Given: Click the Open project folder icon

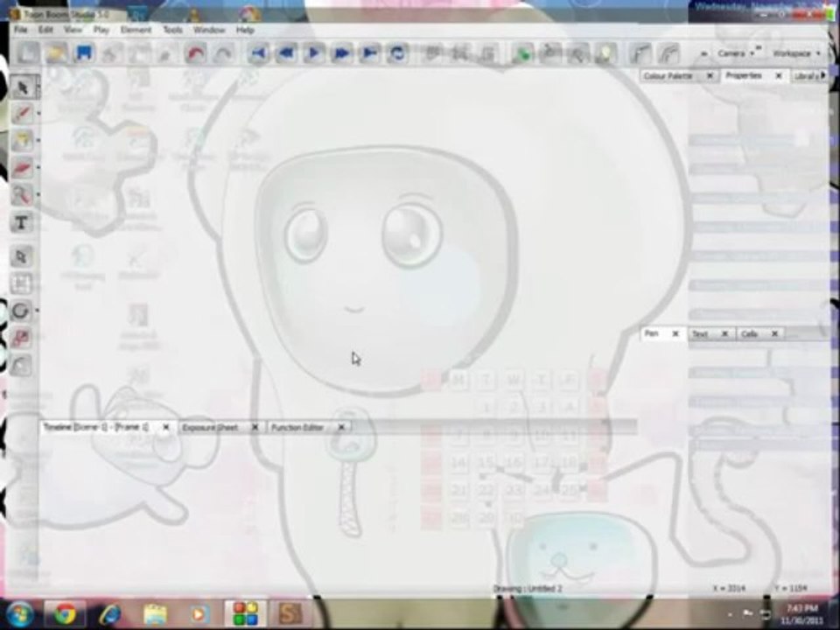Looking at the screenshot, I should coord(56,53).
